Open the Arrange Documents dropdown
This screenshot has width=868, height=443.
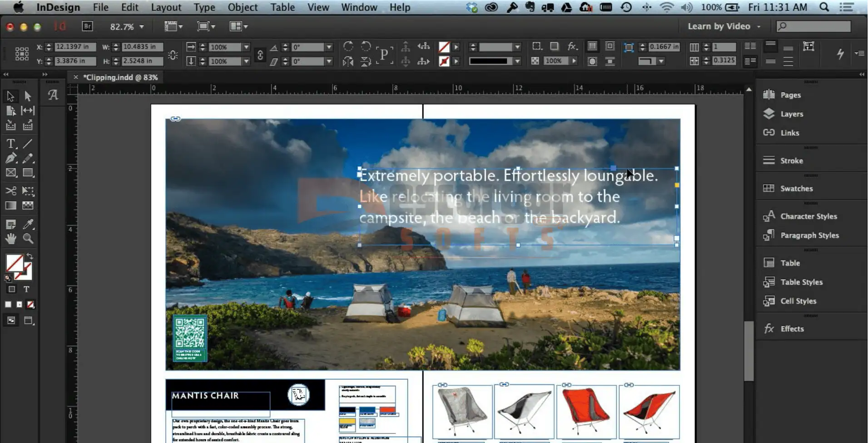pos(238,26)
